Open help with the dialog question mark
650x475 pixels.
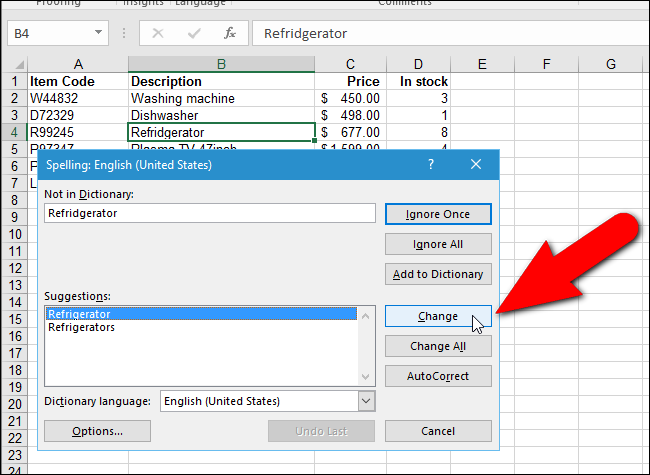[x=431, y=165]
